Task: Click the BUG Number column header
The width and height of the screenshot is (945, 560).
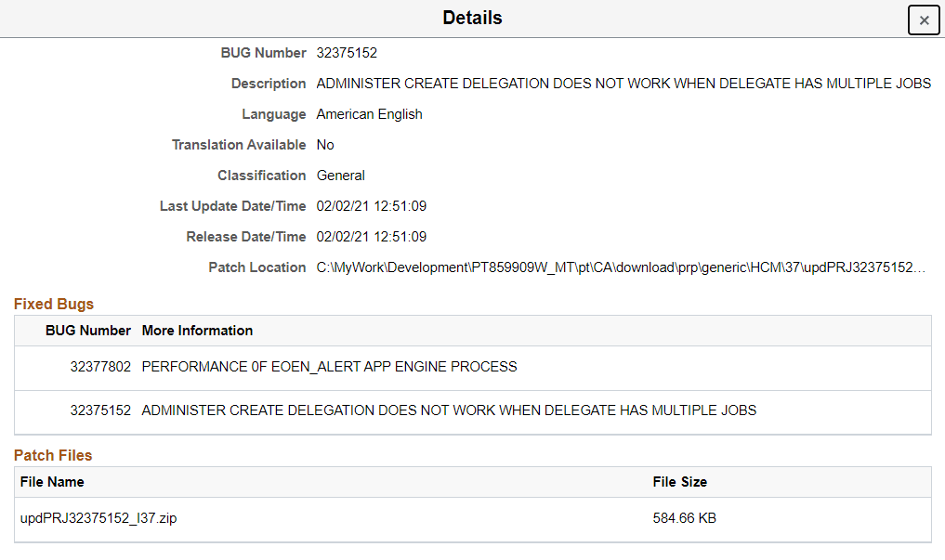Action: 87,330
